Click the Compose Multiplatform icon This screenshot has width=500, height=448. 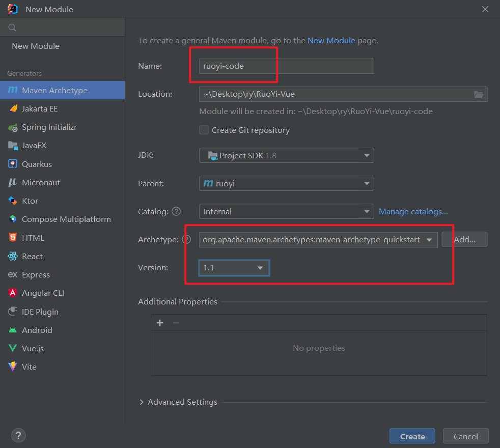click(13, 219)
